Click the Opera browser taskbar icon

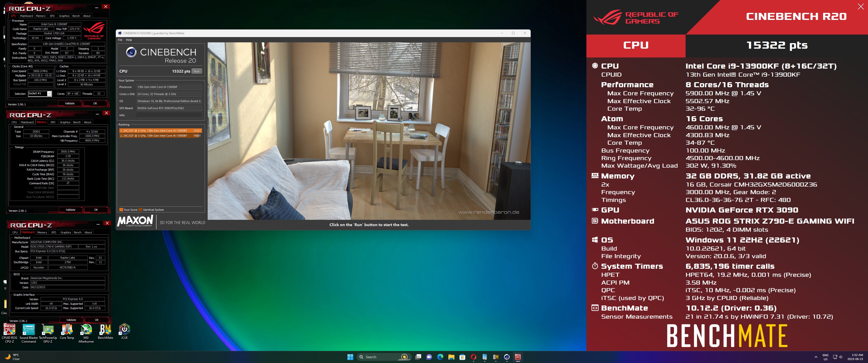point(473,357)
